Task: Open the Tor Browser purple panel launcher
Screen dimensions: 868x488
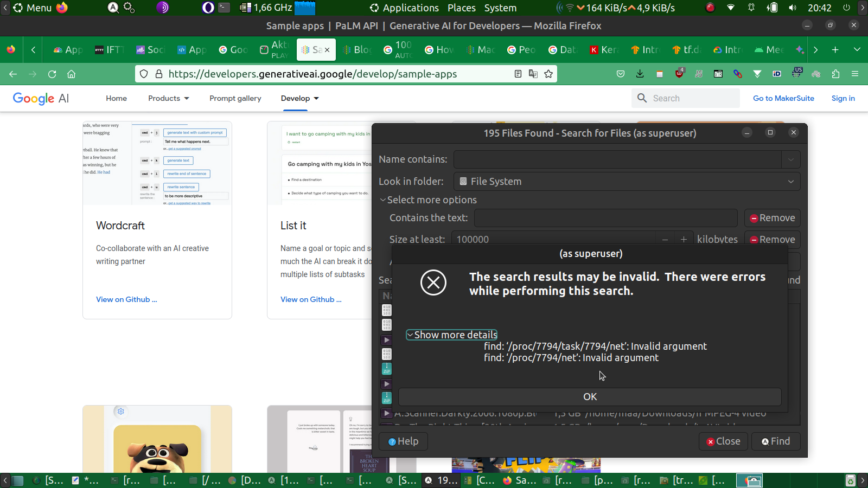Action: click(163, 8)
